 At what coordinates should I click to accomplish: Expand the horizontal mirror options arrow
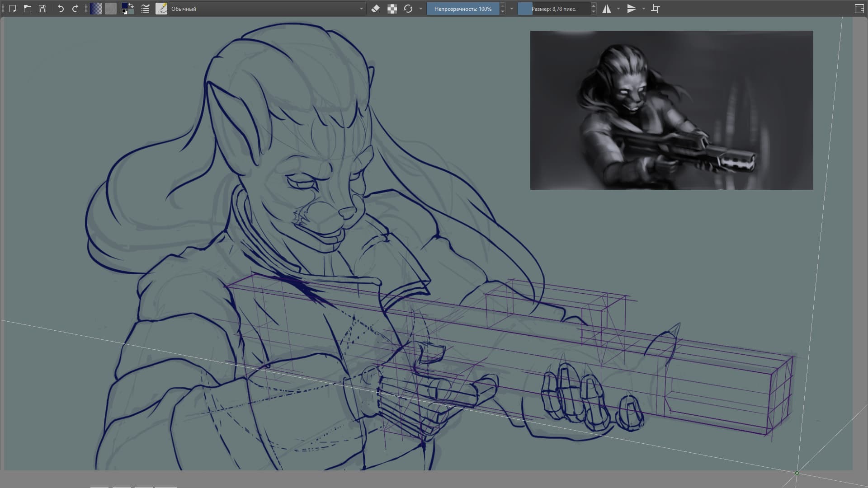click(618, 9)
